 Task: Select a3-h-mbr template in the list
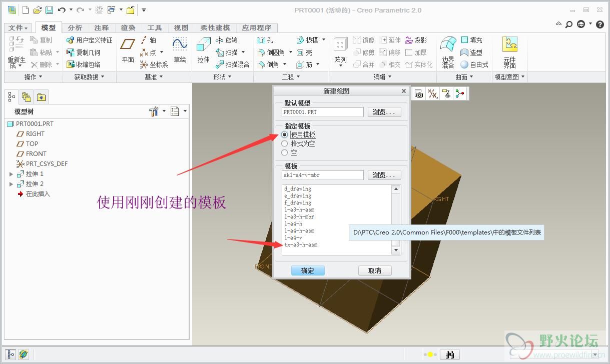click(x=299, y=216)
